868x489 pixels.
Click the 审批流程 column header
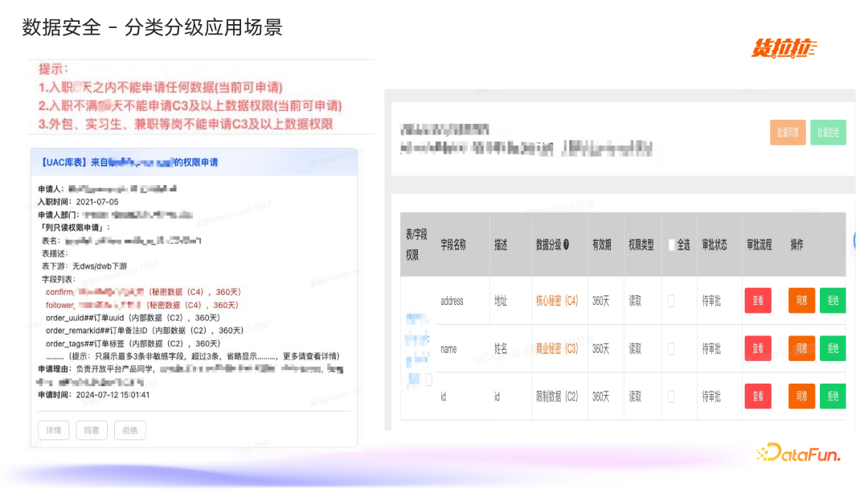[x=759, y=244]
